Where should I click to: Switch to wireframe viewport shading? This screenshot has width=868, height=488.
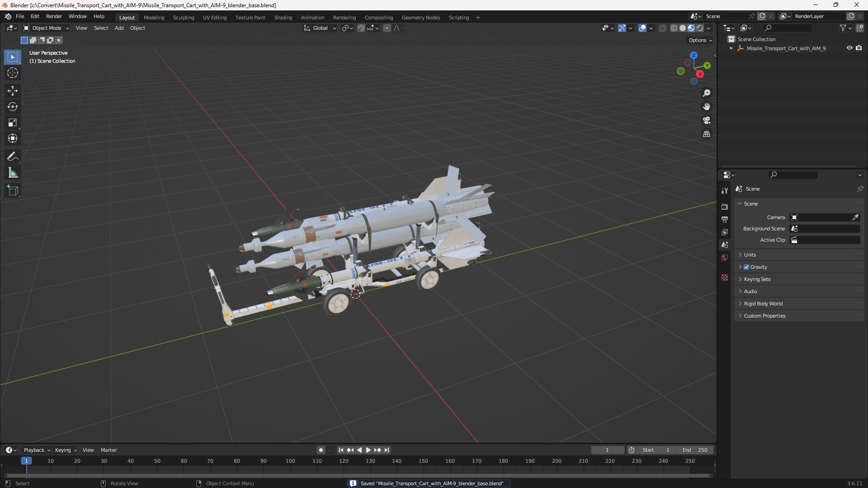[674, 28]
